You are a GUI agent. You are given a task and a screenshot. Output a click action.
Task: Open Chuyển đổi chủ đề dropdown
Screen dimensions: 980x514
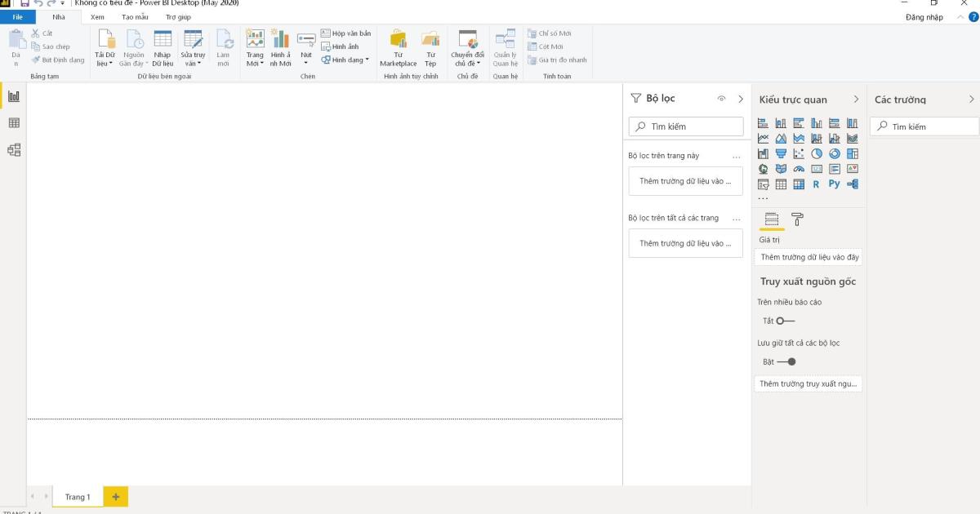point(467,50)
